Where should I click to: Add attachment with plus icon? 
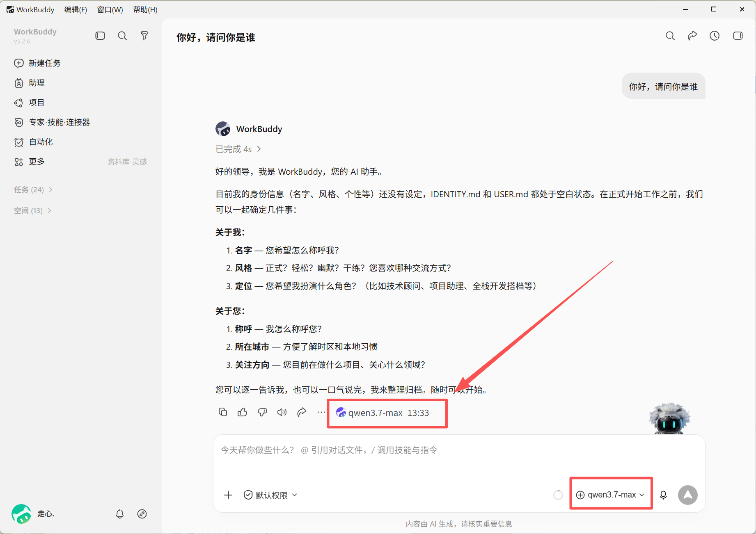228,495
